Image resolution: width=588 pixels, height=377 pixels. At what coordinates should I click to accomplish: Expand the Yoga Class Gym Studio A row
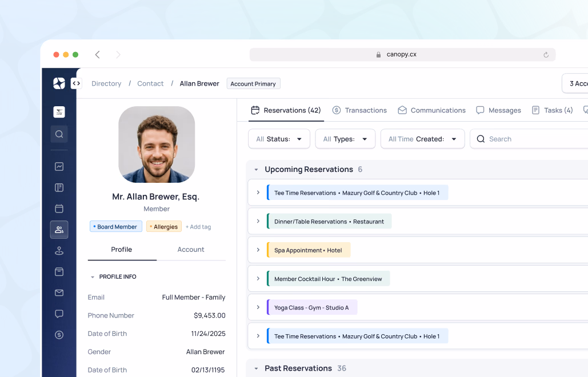tap(258, 307)
